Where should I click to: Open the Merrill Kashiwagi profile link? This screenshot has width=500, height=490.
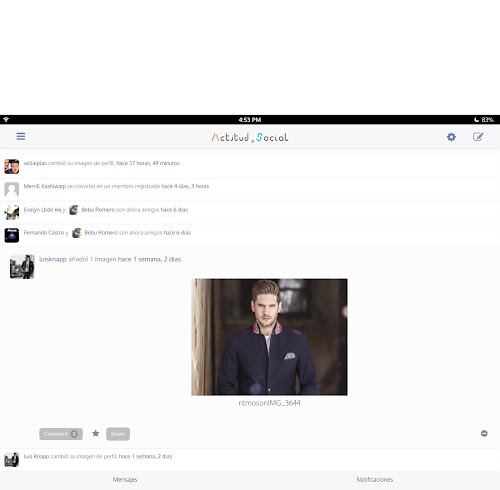pos(45,186)
